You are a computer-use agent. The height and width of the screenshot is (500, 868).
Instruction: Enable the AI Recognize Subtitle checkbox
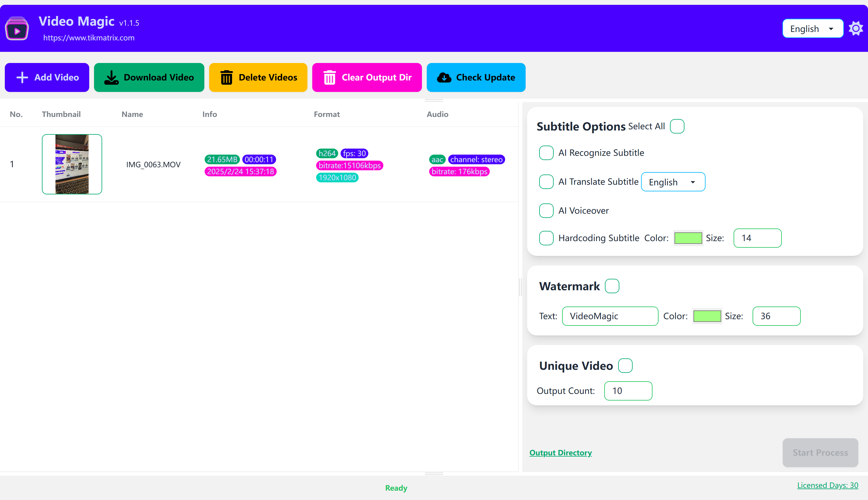pos(546,153)
